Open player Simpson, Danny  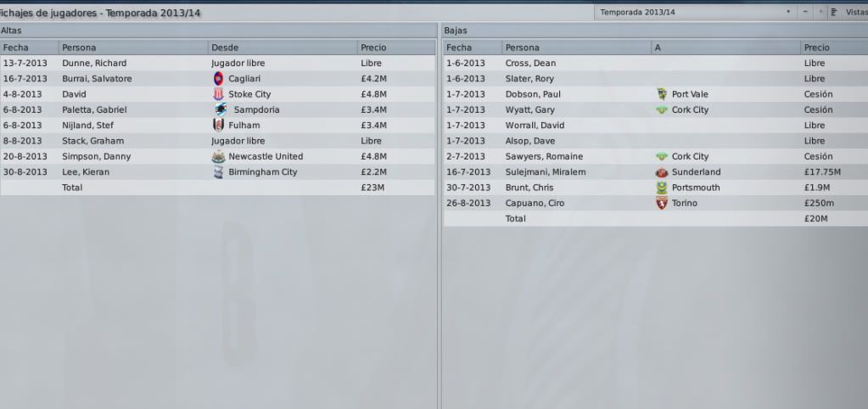point(97,157)
